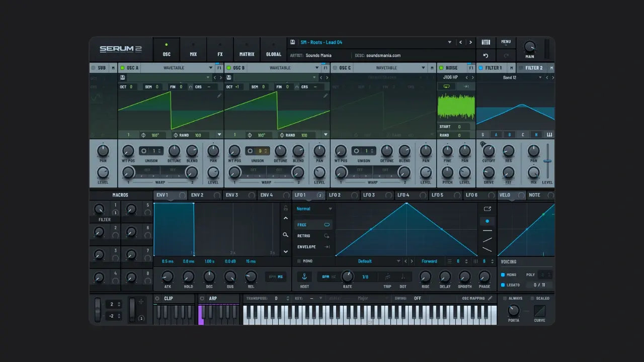Toggle LEGATO checkbox
Viewport: 644px width, 362px height.
coord(503,285)
